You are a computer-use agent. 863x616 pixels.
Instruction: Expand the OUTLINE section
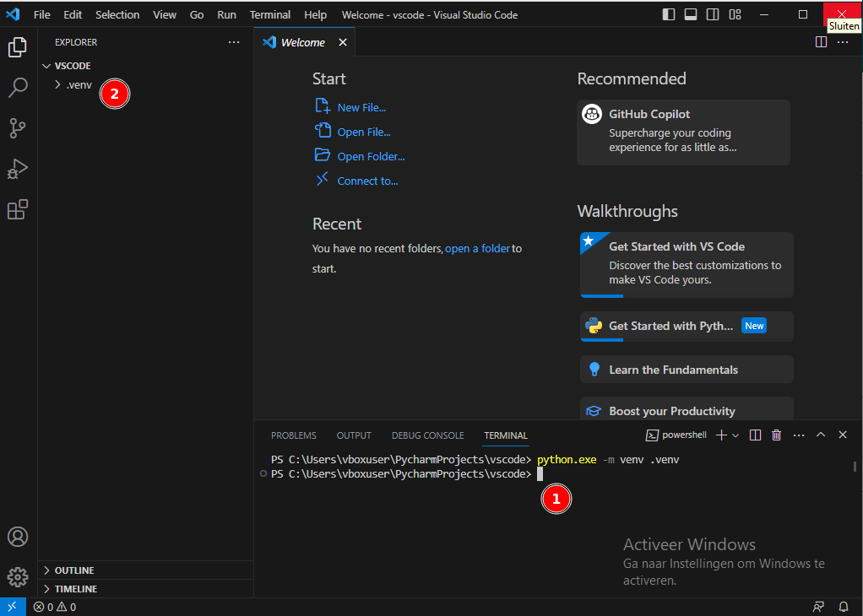74,570
